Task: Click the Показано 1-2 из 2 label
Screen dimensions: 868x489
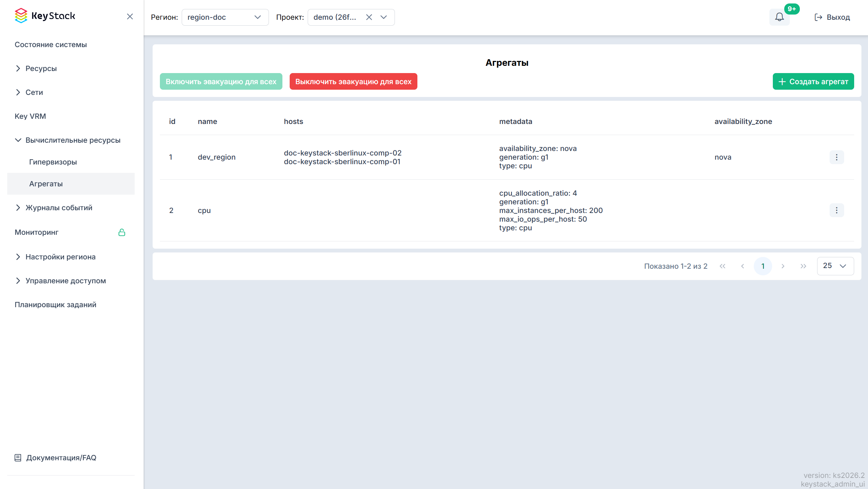Action: point(676,266)
